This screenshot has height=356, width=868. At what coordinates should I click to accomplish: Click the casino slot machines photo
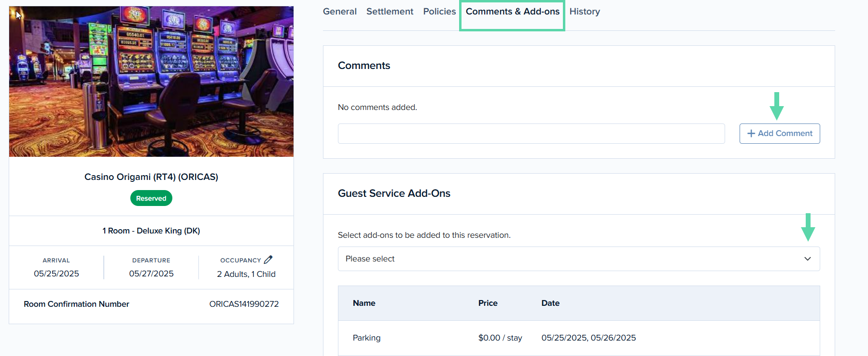[x=151, y=82]
